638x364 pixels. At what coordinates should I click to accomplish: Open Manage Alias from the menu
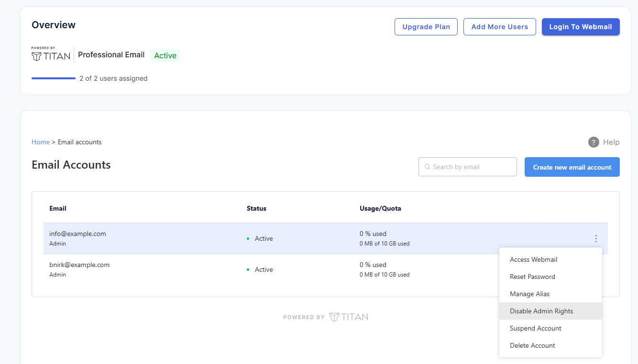(550, 294)
